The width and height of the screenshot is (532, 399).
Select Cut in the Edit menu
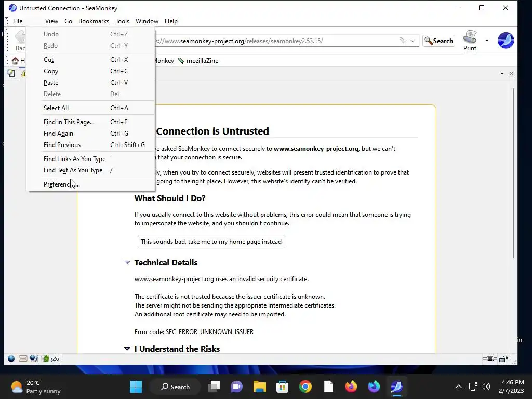tap(91, 60)
